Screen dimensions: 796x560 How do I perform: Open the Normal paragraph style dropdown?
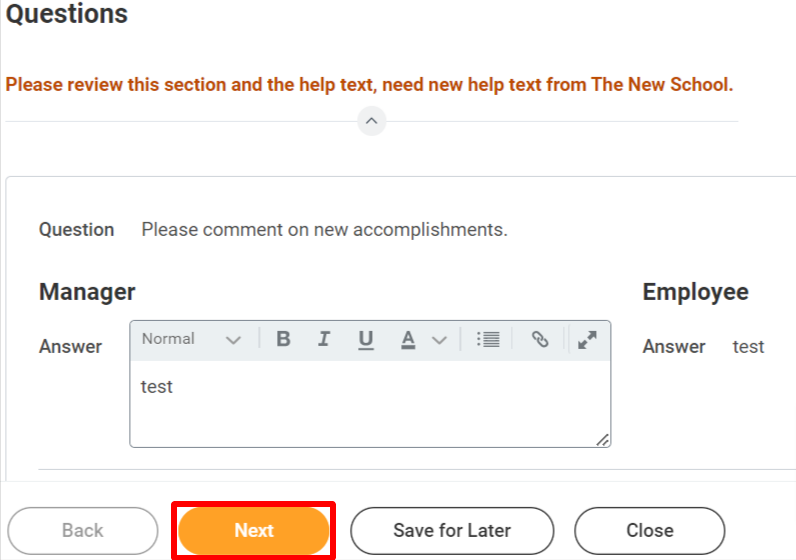point(191,339)
